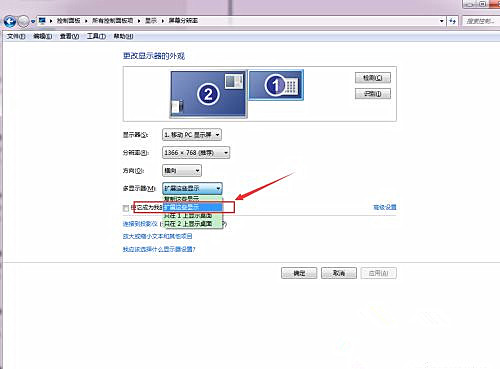Open 我应该选择什么显示器设置 help link
This screenshot has height=369, width=500.
[159, 249]
